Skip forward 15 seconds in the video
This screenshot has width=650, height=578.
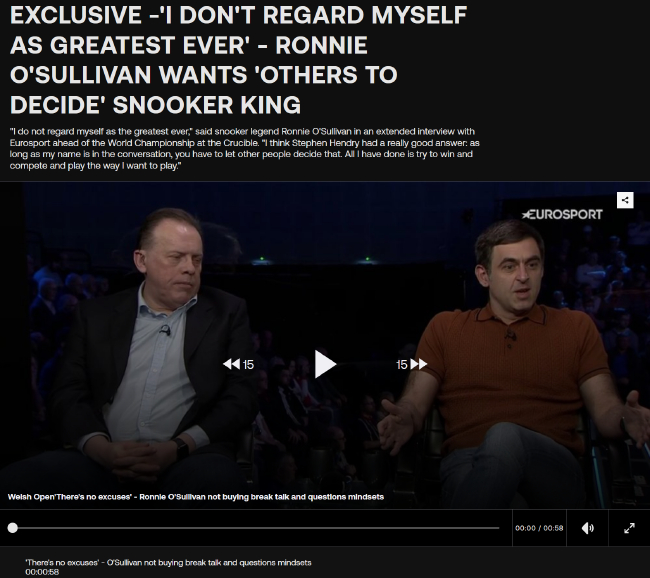click(x=411, y=364)
